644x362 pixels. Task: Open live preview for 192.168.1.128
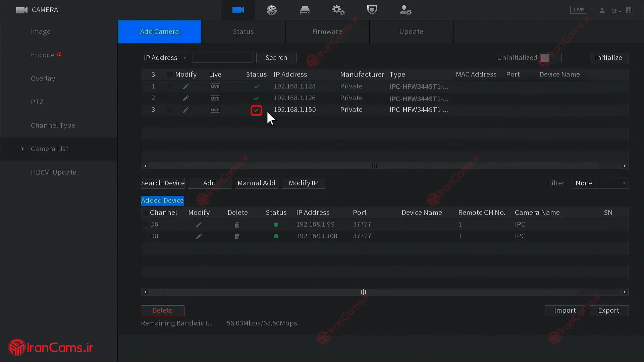(215, 86)
